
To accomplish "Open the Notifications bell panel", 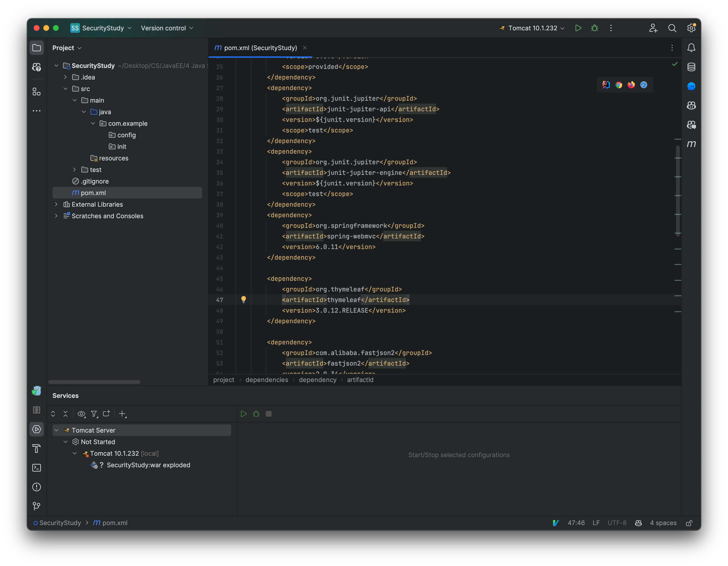I will click(x=691, y=48).
